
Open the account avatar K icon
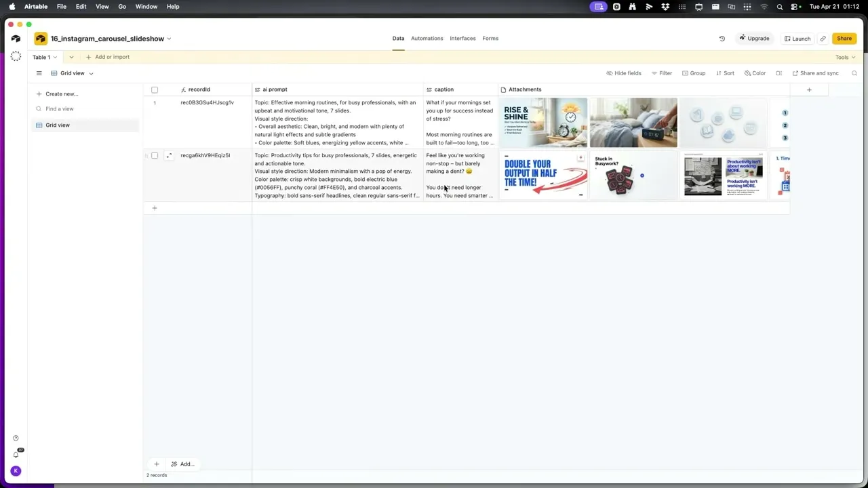16,471
